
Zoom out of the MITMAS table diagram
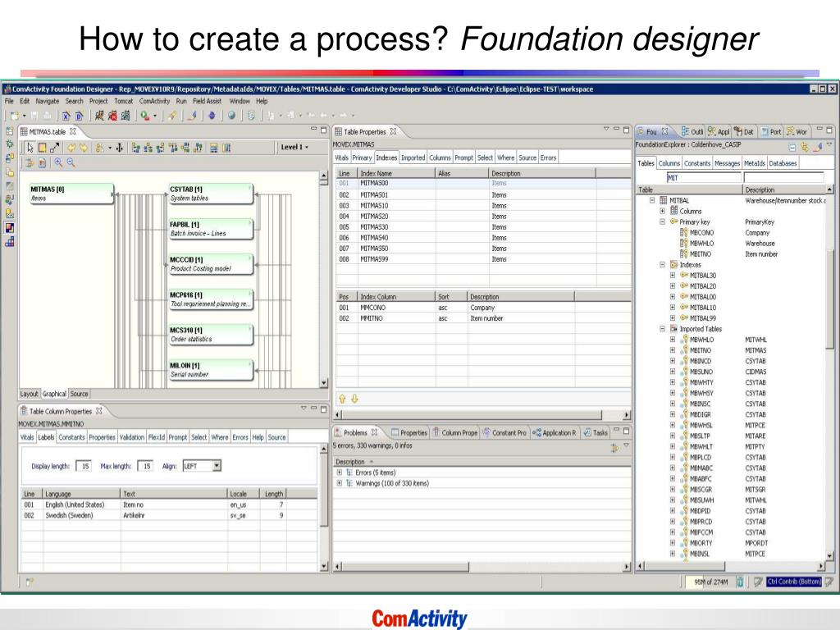[x=71, y=163]
